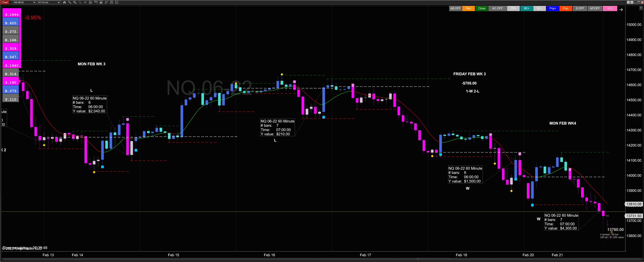Select the crosshair cursor tool
This screenshot has height=262, width=644.
coord(85,2)
